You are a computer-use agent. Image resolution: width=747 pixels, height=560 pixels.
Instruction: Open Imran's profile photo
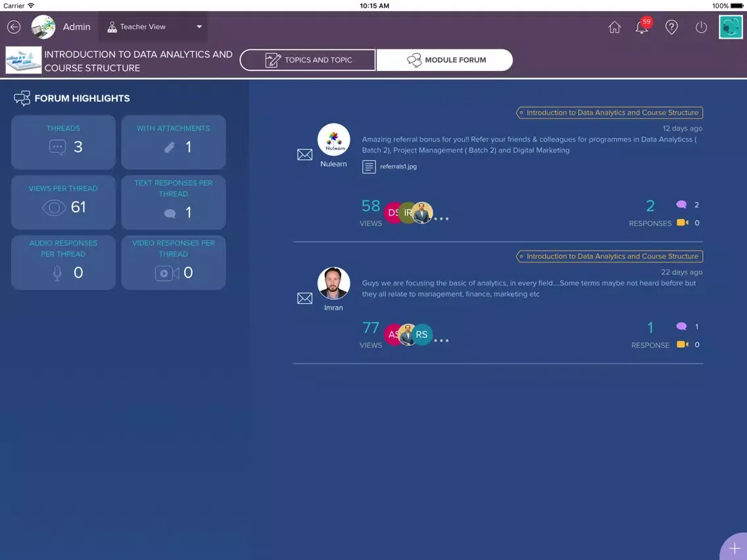[333, 283]
